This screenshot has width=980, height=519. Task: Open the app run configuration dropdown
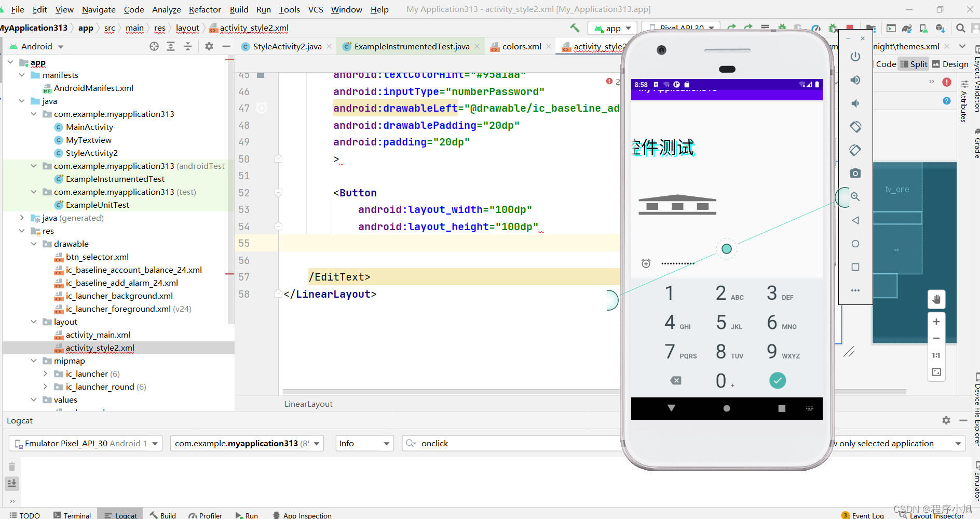[x=612, y=28]
